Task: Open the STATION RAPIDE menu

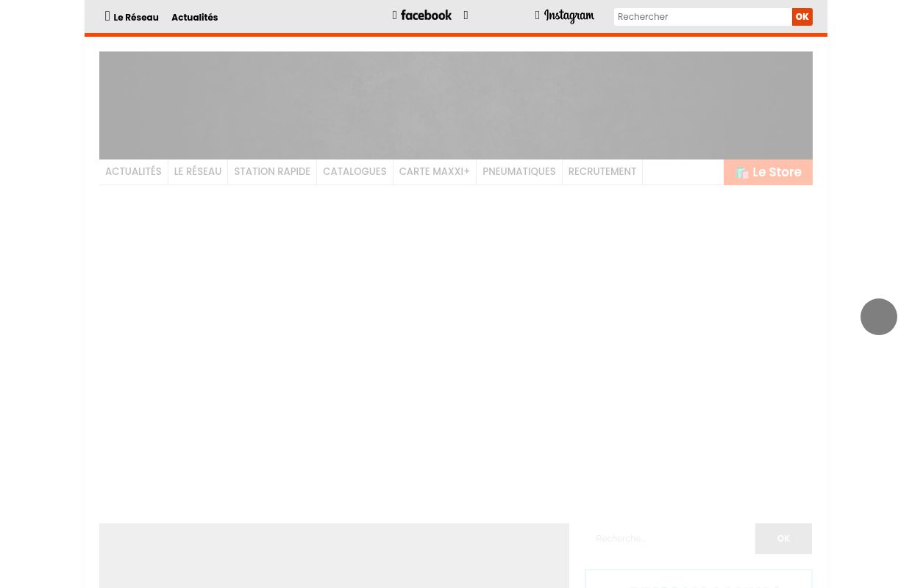Action: pyautogui.click(x=272, y=172)
